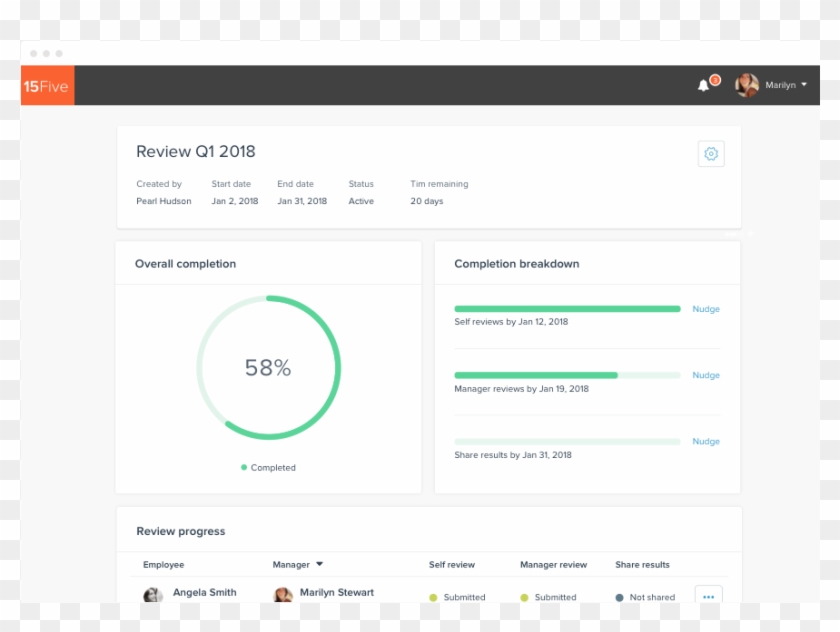
Task: Click Angela Smith's Not shared status
Action: tap(651, 597)
